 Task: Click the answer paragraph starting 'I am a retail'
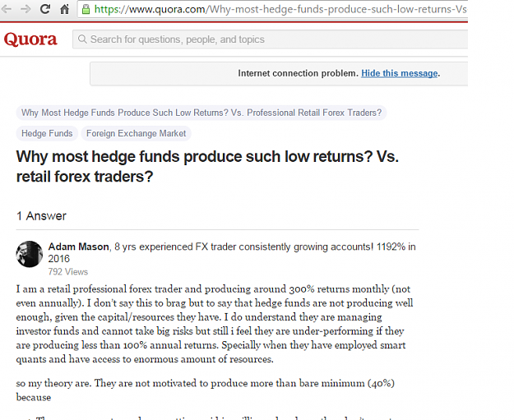(215, 324)
